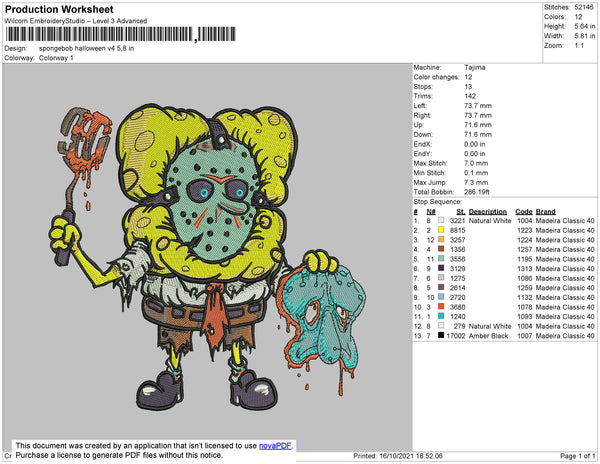
Task: Click the Trims value '142'
Action: point(470,96)
